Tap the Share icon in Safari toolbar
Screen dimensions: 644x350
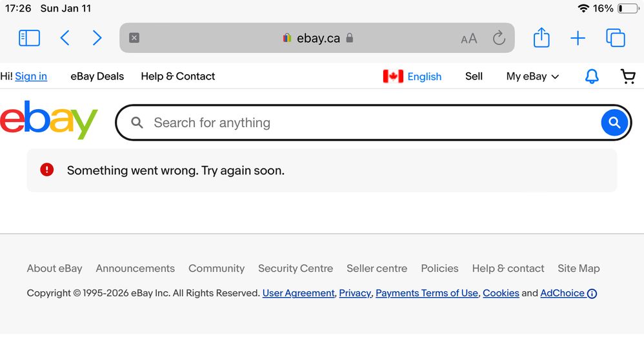coord(541,38)
